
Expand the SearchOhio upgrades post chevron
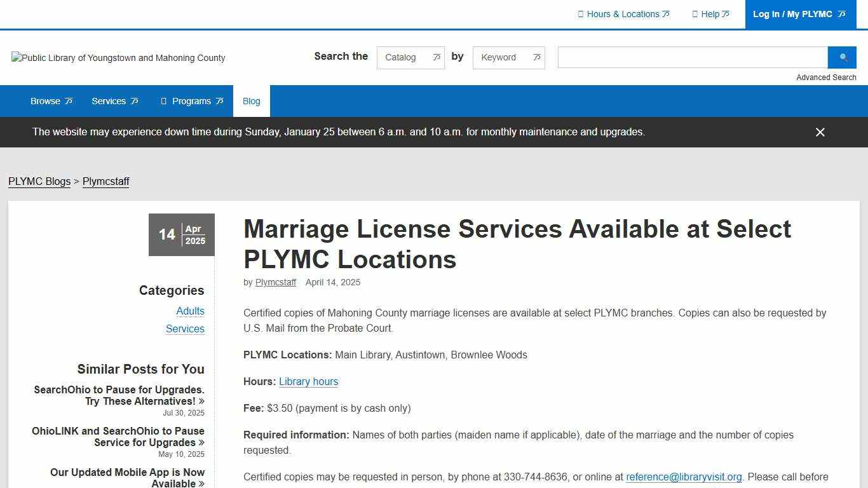(x=201, y=401)
